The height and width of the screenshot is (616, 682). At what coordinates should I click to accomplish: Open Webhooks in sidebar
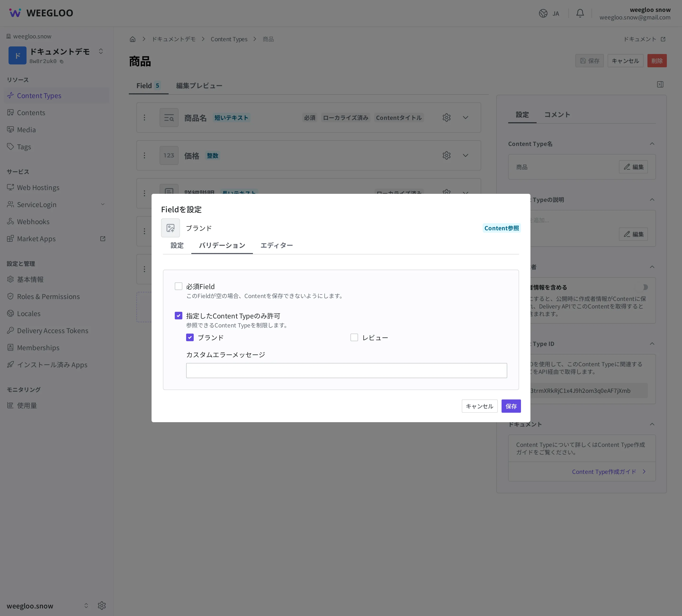[57, 222]
